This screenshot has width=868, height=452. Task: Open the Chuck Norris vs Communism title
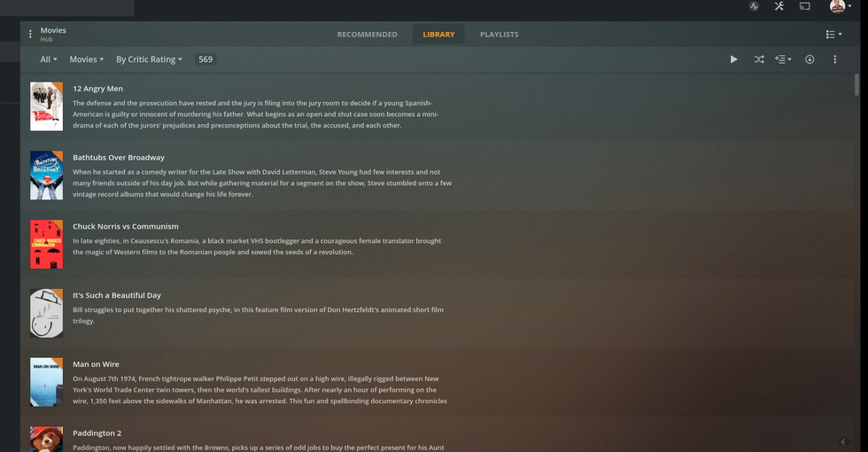(x=126, y=227)
